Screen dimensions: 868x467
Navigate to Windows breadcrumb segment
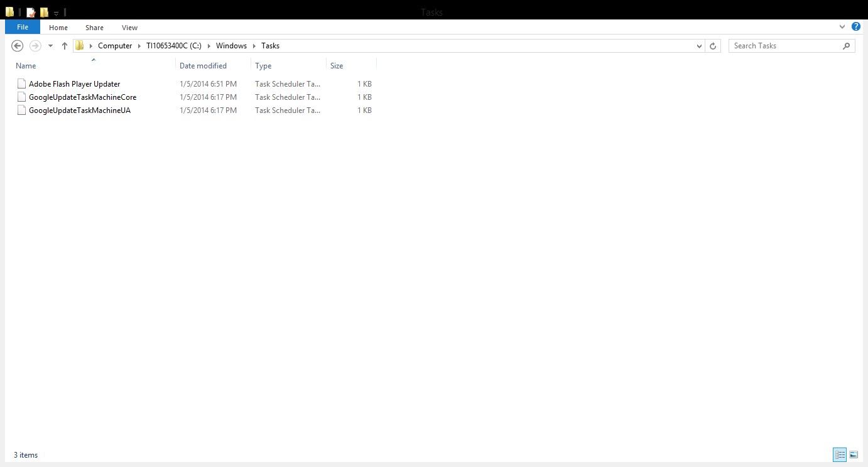[231, 46]
